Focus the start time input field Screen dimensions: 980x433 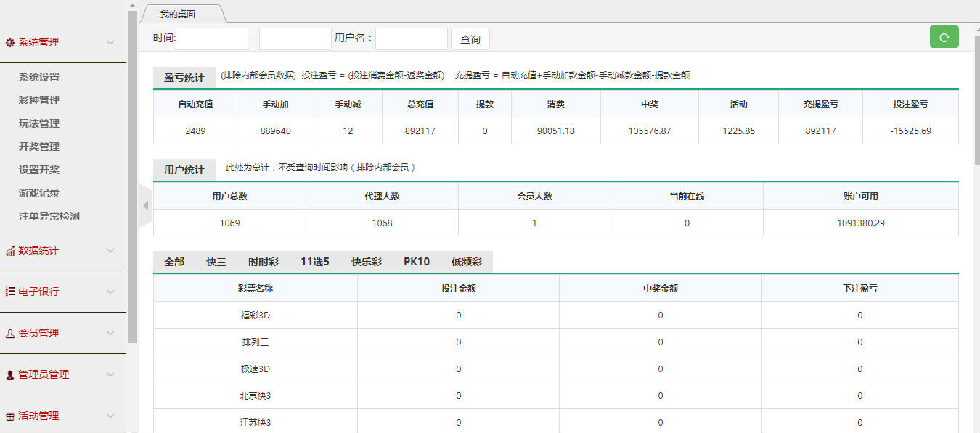[212, 38]
